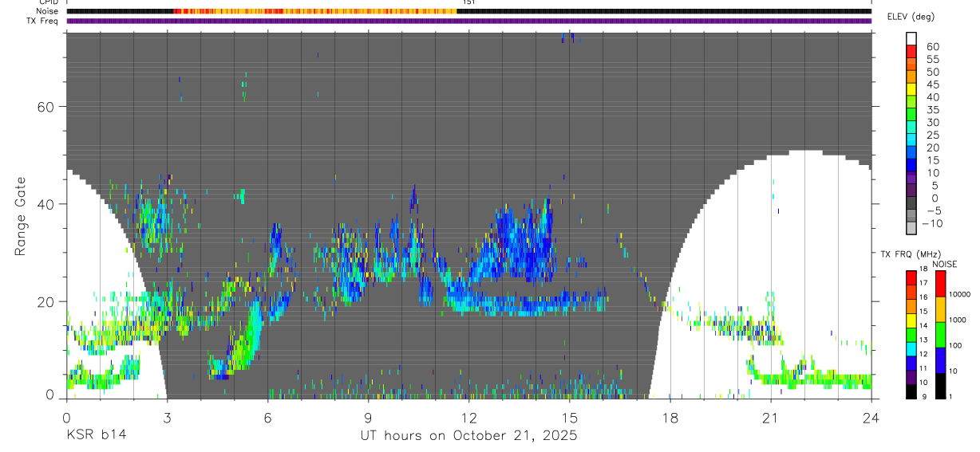980x452 pixels.
Task: Click the ELEV (deg) colorbar title
Action: click(911, 17)
